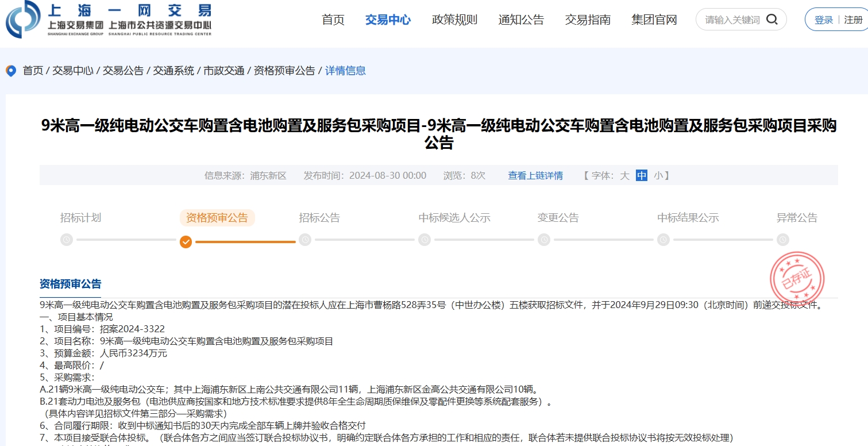
Task: Click the clock icon under 异常公告
Action: click(783, 240)
